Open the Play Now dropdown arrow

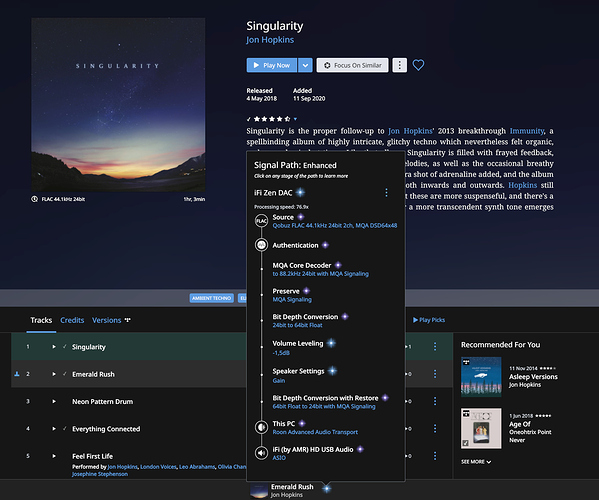[305, 65]
